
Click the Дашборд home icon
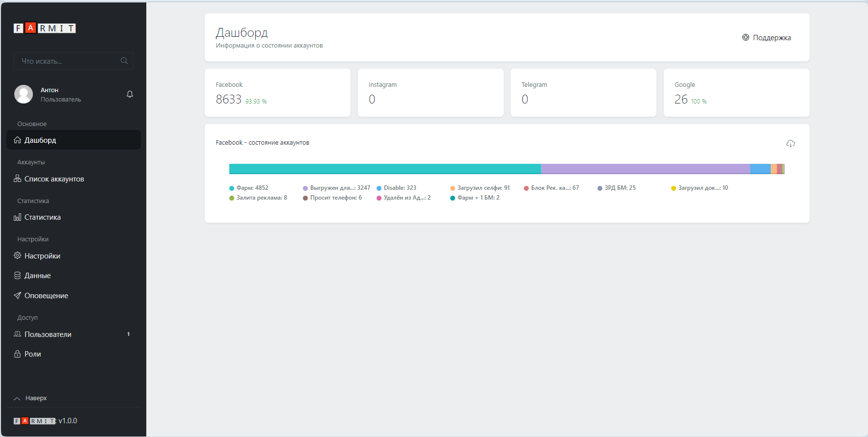tap(18, 140)
